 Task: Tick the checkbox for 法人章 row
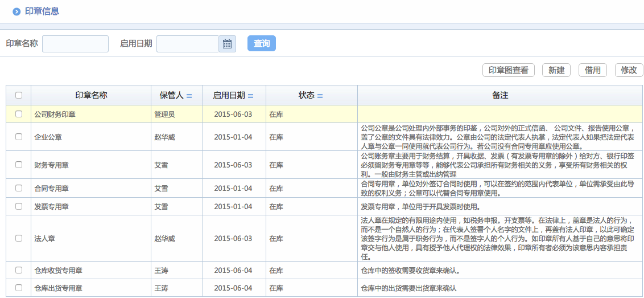pyautogui.click(x=19, y=238)
